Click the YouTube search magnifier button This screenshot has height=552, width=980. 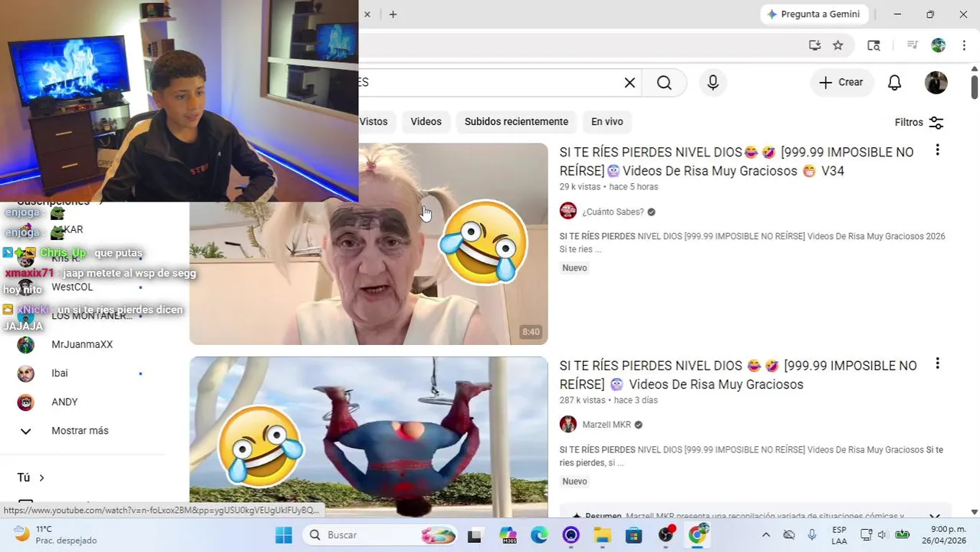pos(664,83)
